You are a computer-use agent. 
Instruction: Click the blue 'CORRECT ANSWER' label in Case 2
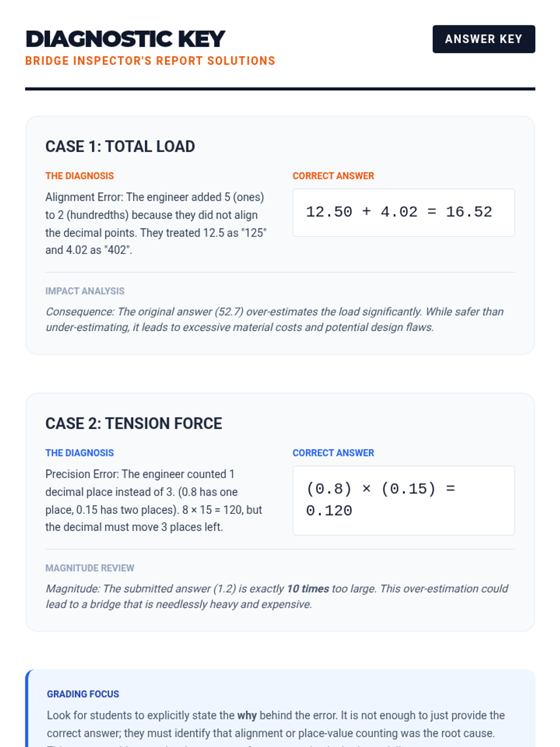tap(333, 453)
